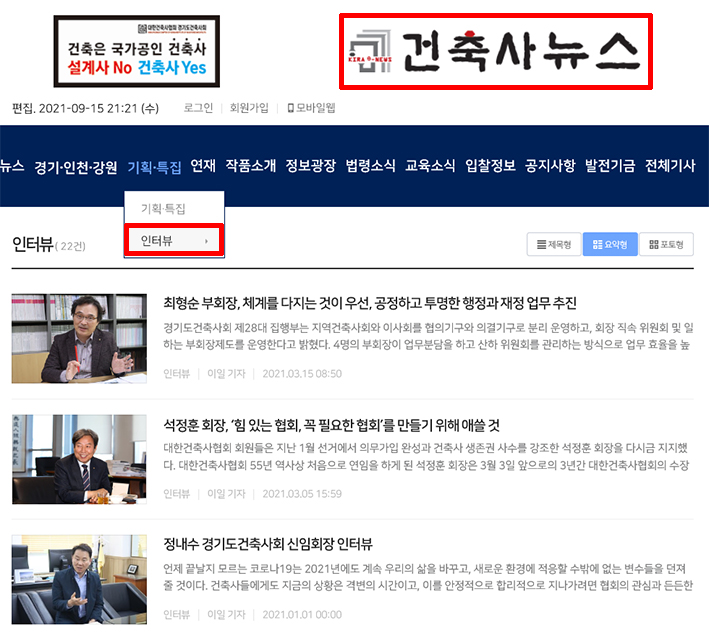Open thumbnail photo of 석정훈 회장 article

[79, 459]
